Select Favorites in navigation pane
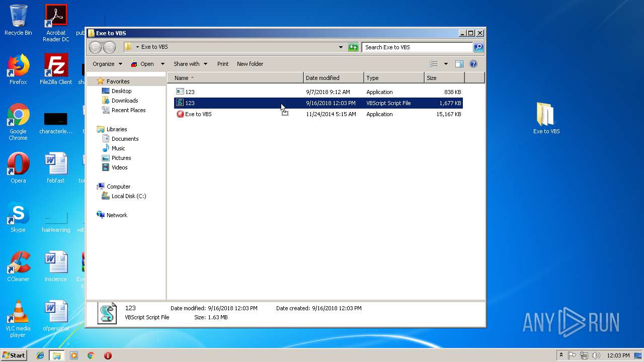Image resolution: width=644 pixels, height=362 pixels. (x=118, y=81)
